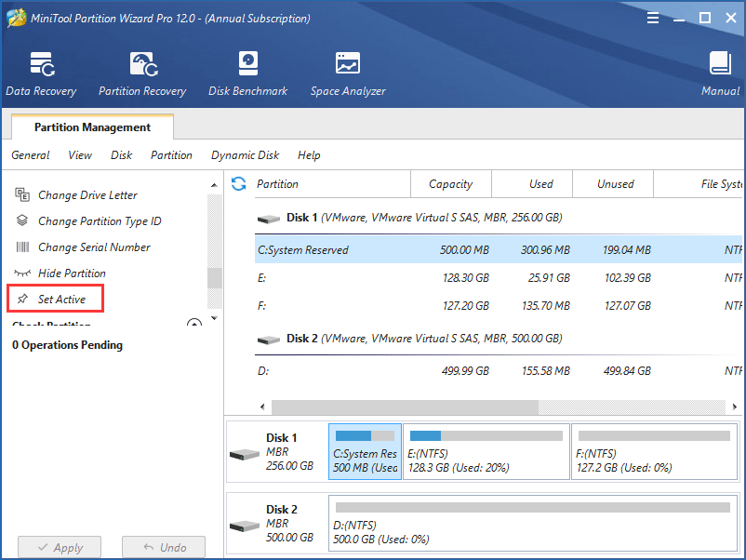Undo the last operation

click(x=164, y=547)
